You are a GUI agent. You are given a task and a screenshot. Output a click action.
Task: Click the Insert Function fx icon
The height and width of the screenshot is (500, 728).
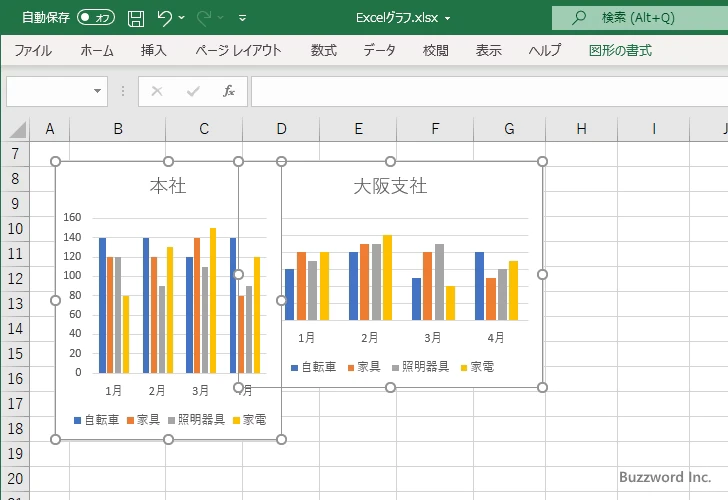229,91
